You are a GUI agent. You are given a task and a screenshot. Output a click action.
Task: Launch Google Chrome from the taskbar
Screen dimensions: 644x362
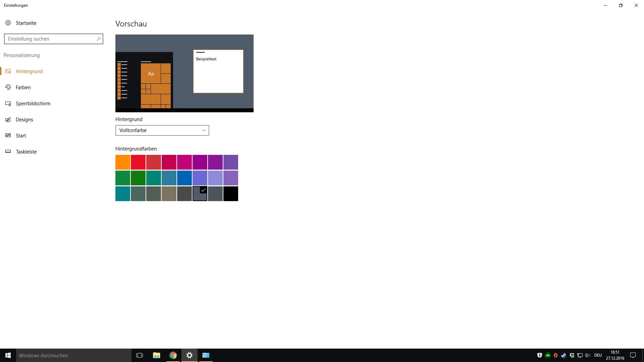tap(173, 355)
